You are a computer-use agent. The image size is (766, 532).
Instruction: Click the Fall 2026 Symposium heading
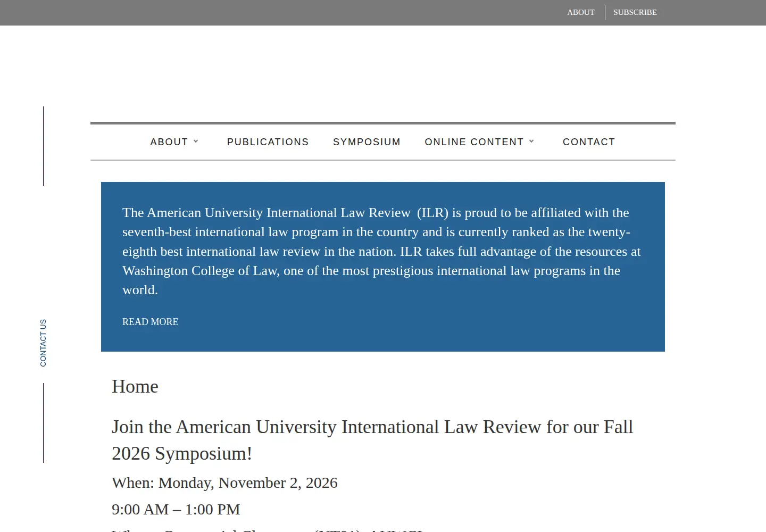(372, 440)
